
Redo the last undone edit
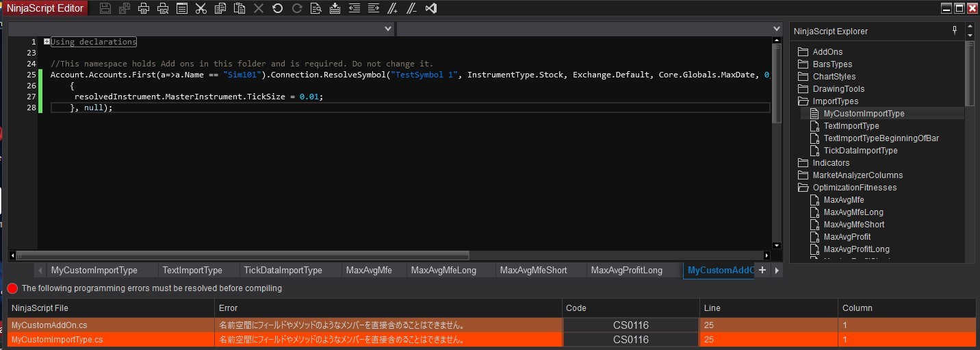click(x=296, y=8)
